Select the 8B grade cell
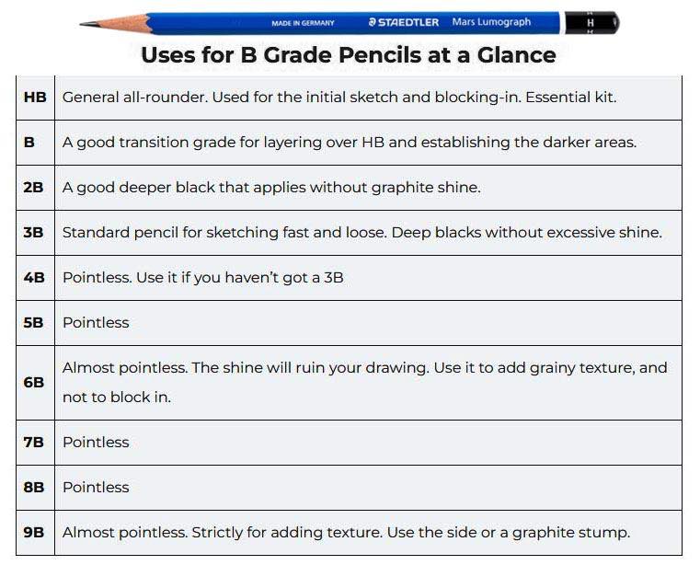The width and height of the screenshot is (700, 588). pos(35,488)
